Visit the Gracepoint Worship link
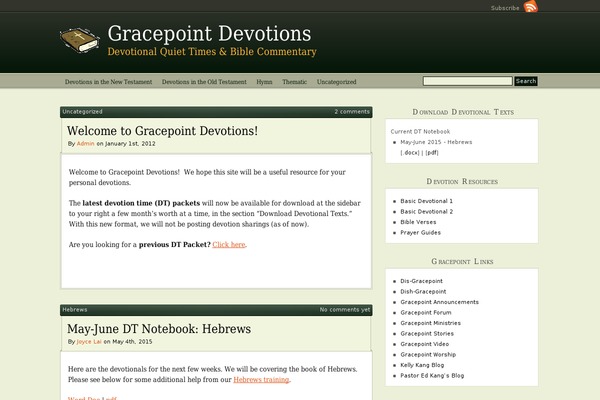This screenshot has width=600, height=400. [x=428, y=355]
